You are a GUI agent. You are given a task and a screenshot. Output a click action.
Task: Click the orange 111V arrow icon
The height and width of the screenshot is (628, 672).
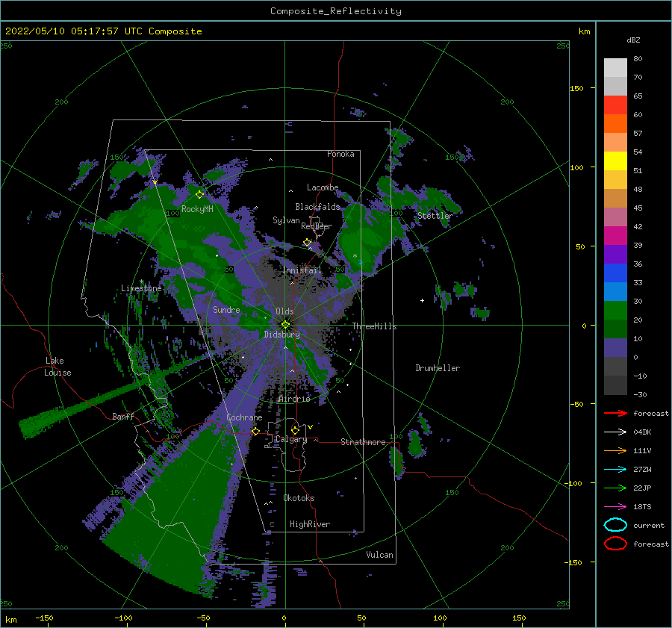(615, 450)
